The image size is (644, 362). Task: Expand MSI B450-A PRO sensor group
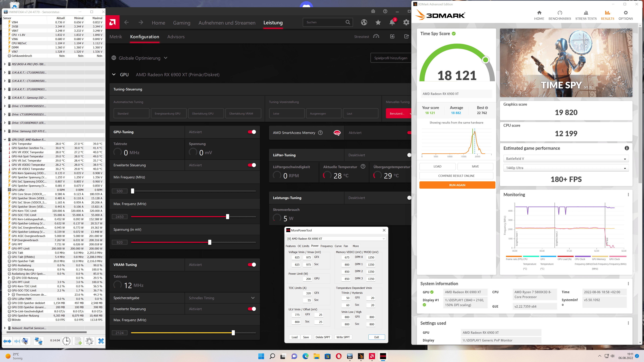(x=5, y=64)
